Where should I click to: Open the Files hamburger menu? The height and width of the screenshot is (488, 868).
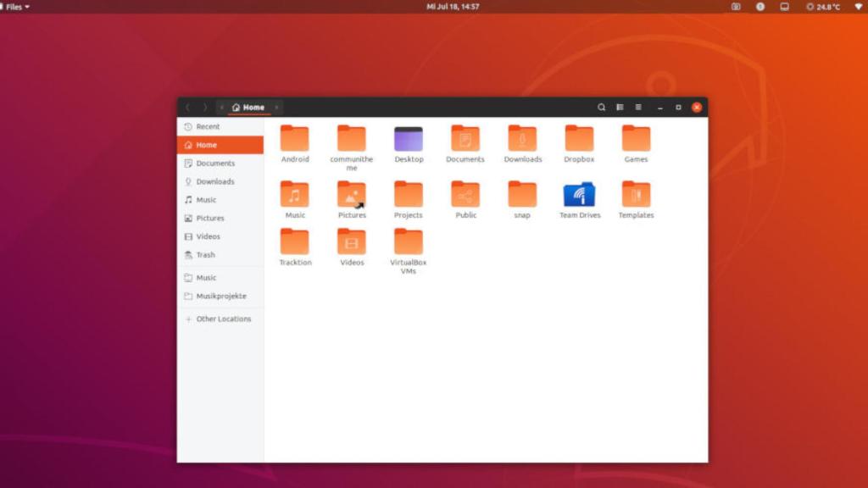(637, 108)
